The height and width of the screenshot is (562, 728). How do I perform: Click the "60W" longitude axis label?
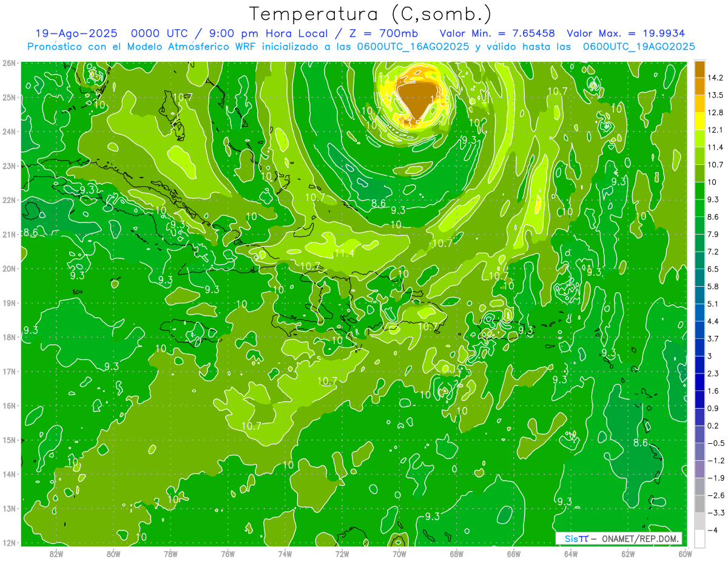tap(685, 554)
